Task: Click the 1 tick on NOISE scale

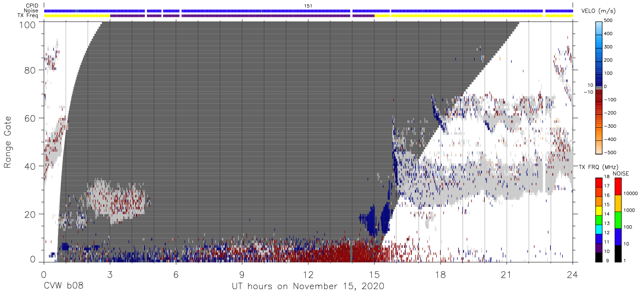Action: tap(626, 260)
